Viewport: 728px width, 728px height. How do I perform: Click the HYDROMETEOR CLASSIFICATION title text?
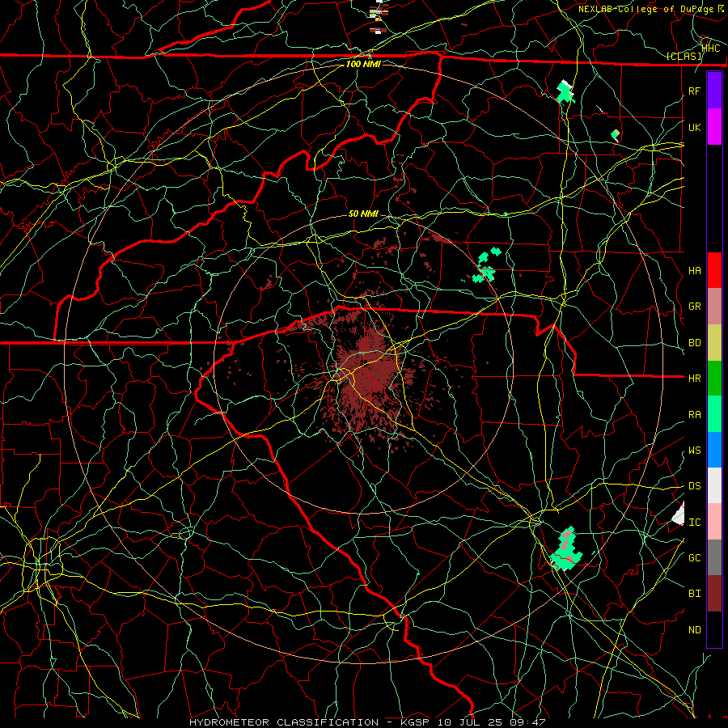click(284, 722)
